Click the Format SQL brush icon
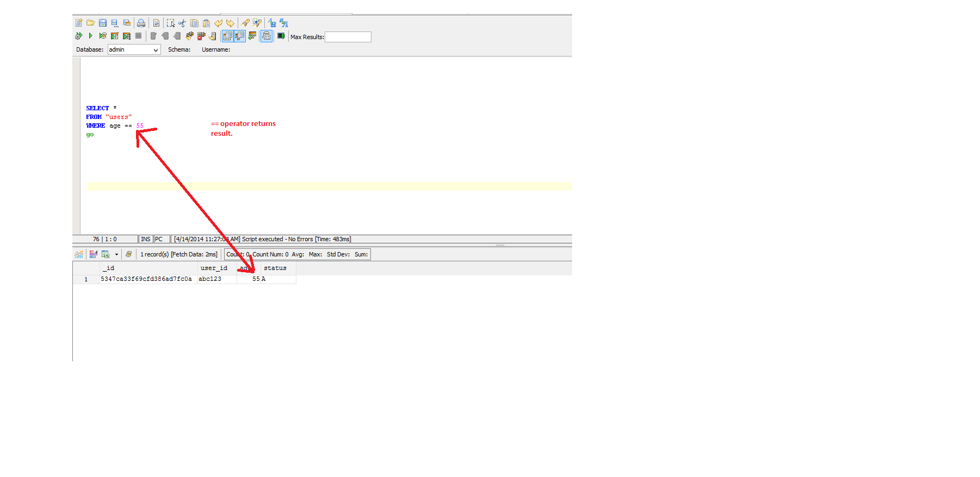980x477 pixels. pyautogui.click(x=257, y=23)
